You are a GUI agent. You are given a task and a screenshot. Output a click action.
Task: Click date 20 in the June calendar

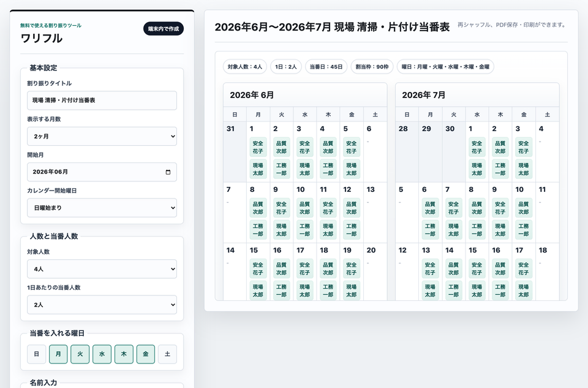(x=371, y=250)
